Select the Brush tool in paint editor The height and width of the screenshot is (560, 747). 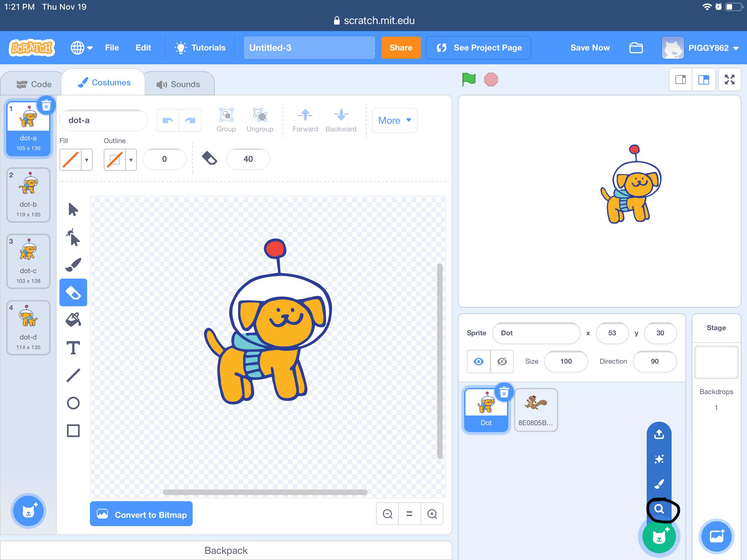[x=73, y=265]
